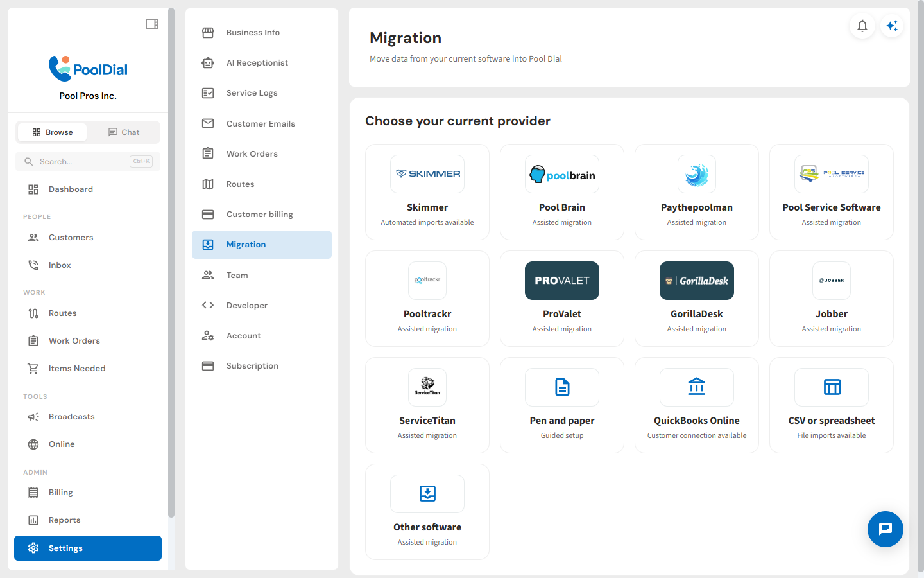Screen dimensions: 924x578
Task: Click the 'Choose your current provider' heading
Action: [x=458, y=121]
